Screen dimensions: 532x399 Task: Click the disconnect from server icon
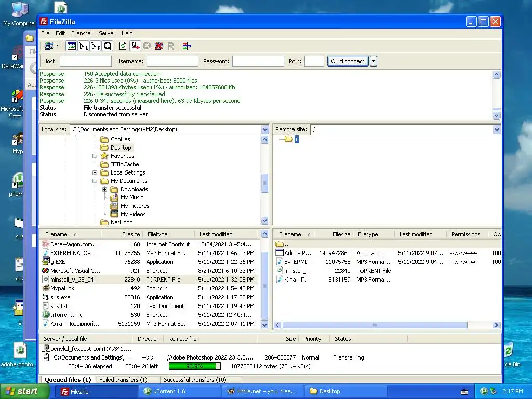[x=158, y=46]
